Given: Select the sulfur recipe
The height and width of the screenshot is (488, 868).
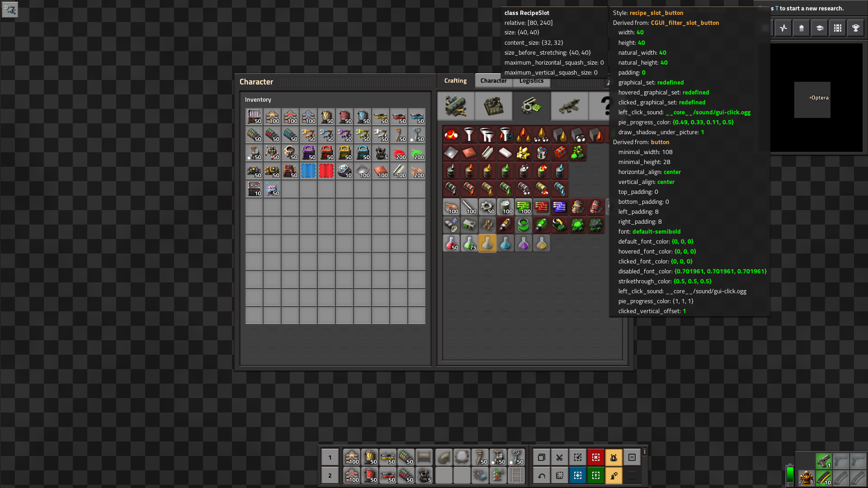Looking at the screenshot, I should (x=524, y=153).
